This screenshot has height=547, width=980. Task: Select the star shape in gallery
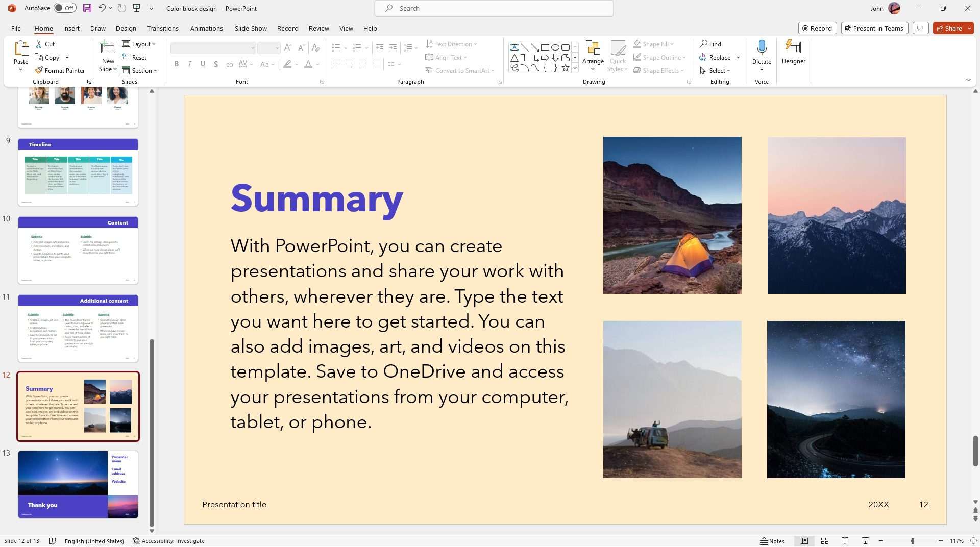[566, 68]
